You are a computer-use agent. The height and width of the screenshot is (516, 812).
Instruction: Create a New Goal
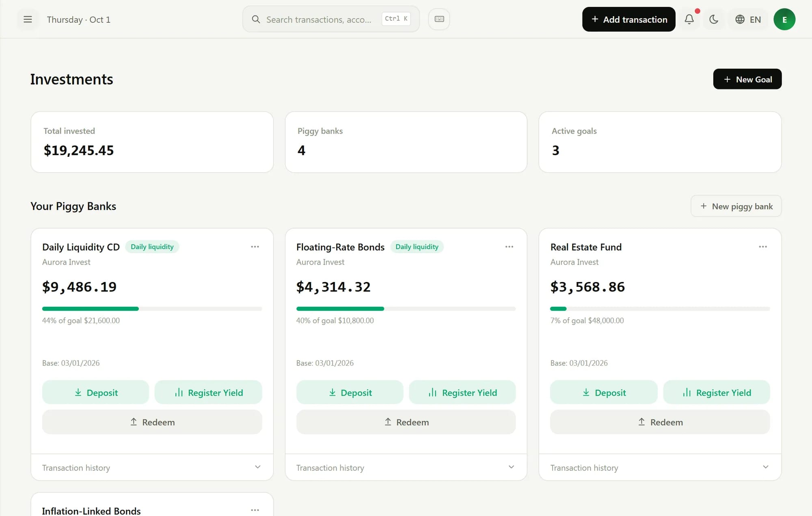(747, 79)
